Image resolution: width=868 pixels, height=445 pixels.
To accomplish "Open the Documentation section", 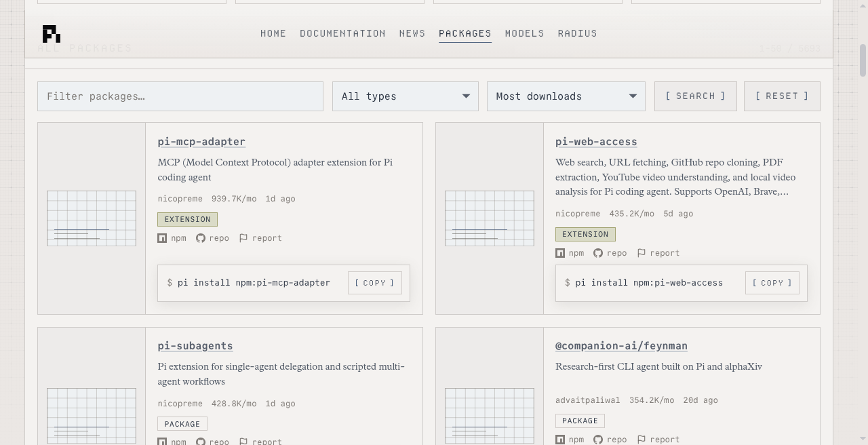I will coord(342,33).
